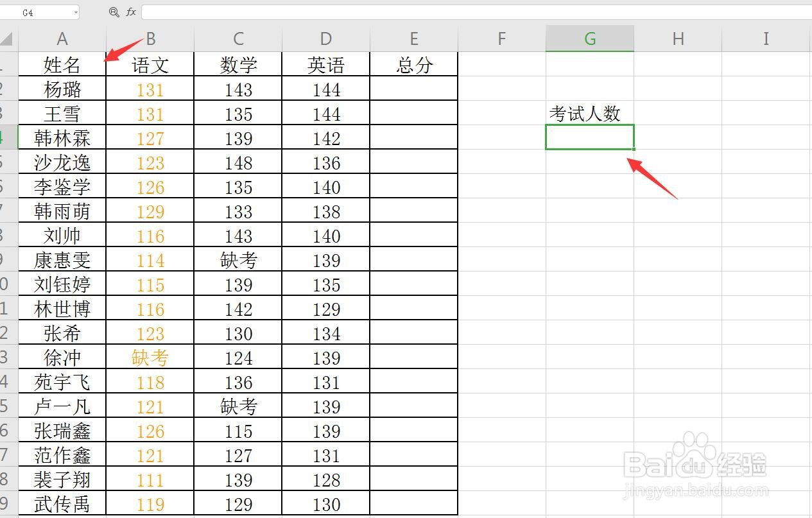Click the name cell 杨璐
This screenshot has width=812, height=518.
62,89
